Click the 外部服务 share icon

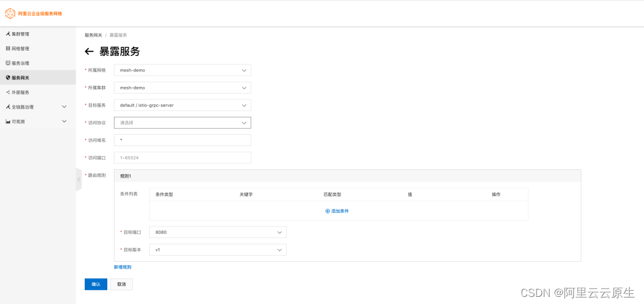(x=8, y=92)
